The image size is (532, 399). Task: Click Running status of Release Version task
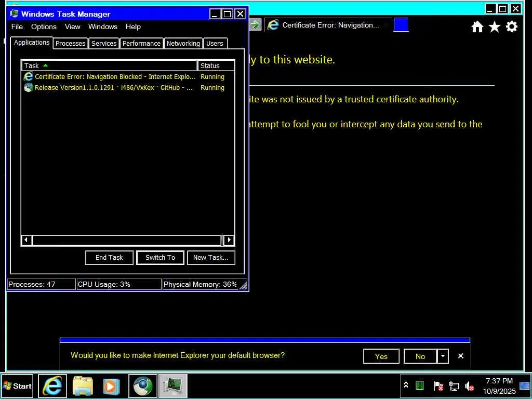[x=212, y=87]
